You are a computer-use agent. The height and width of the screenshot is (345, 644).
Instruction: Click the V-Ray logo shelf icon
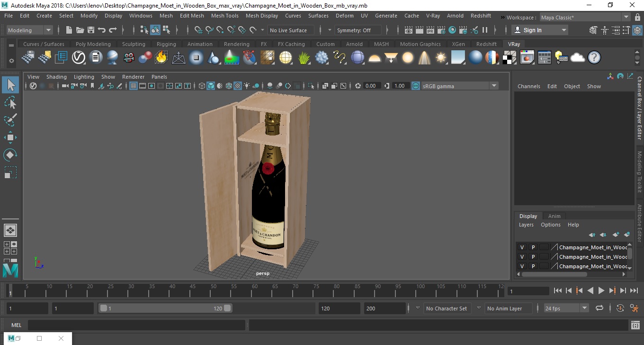(78, 58)
